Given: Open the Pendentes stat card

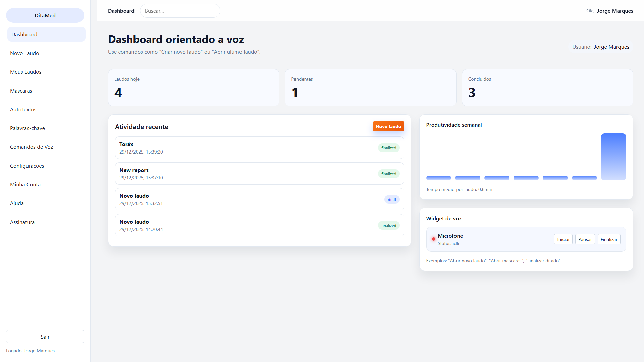Looking at the screenshot, I should (x=370, y=87).
